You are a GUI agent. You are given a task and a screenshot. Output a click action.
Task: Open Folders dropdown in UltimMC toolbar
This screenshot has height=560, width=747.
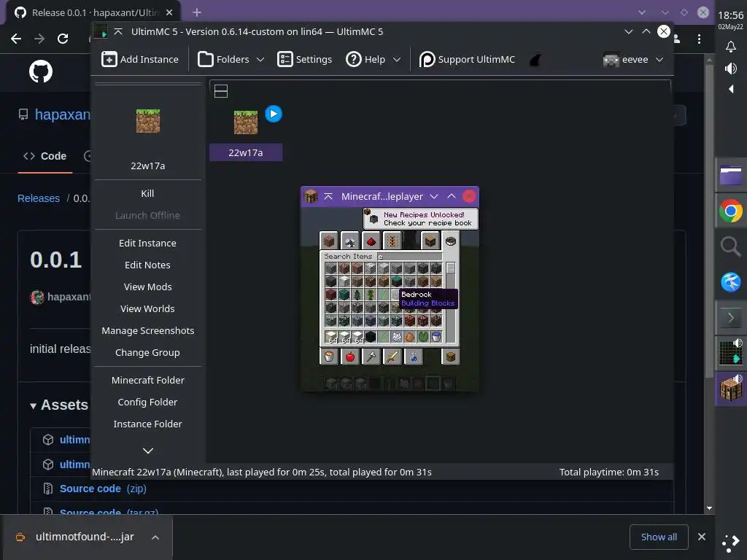(x=231, y=60)
